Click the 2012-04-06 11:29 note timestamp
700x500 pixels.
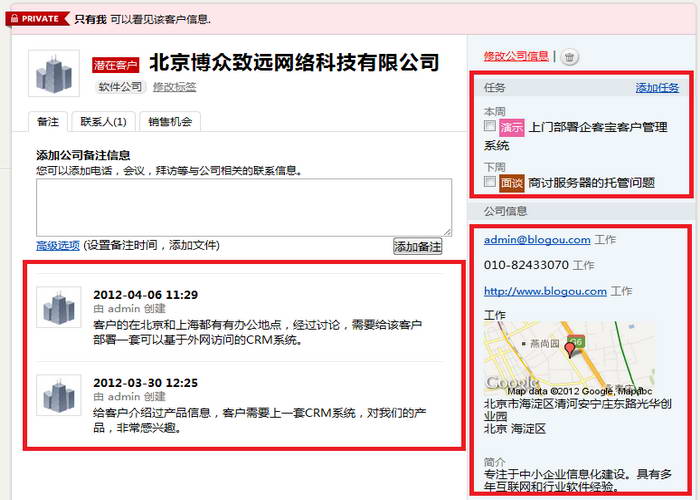coord(146,295)
